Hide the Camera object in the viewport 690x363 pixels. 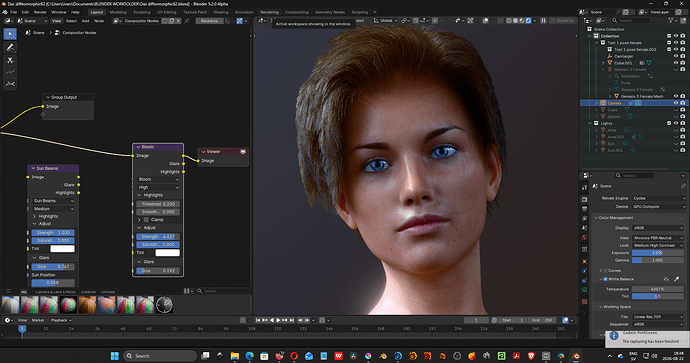[676, 103]
